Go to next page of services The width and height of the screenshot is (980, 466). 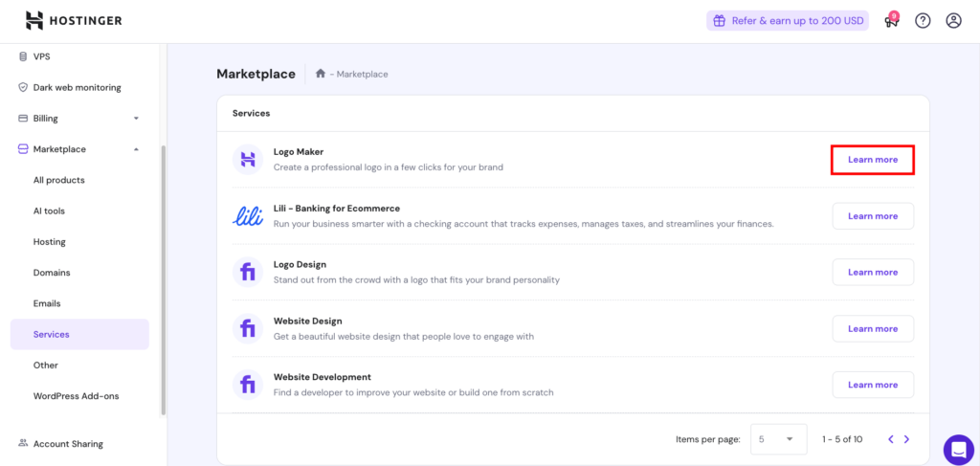[x=906, y=439]
